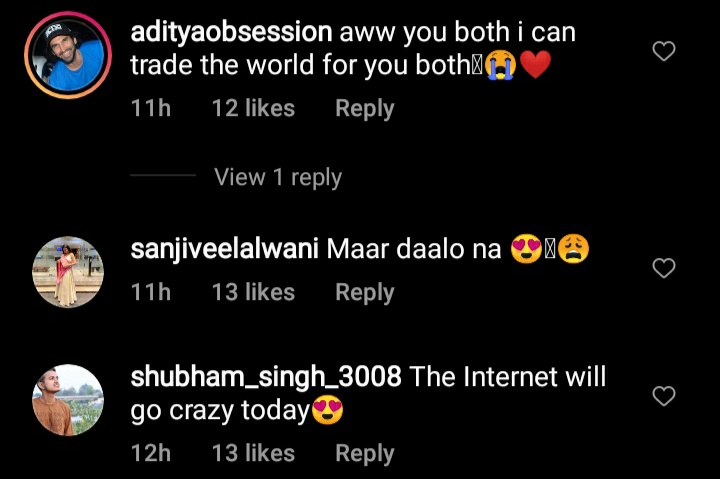Open adityaobsession's profile picture story ring
The width and height of the screenshot is (720, 479).
pos(68,55)
